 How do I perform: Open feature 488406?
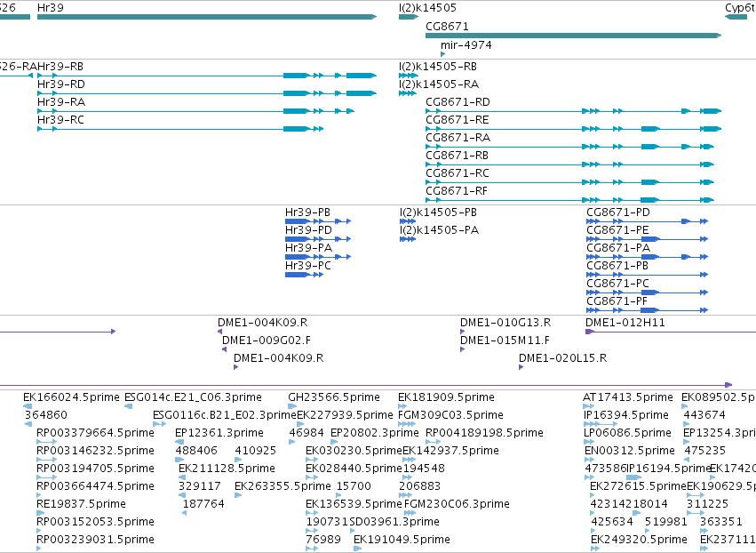pyautogui.click(x=196, y=451)
